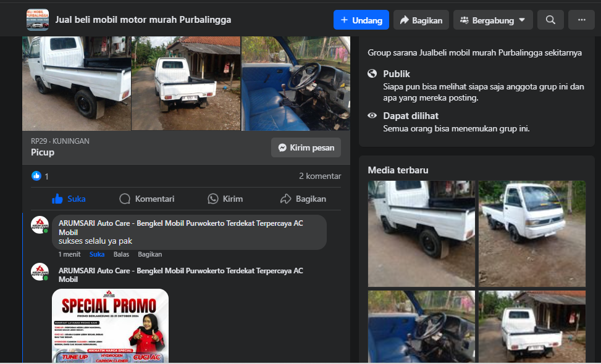
Task: Click the Dapat dilihat eye icon
Action: [372, 115]
